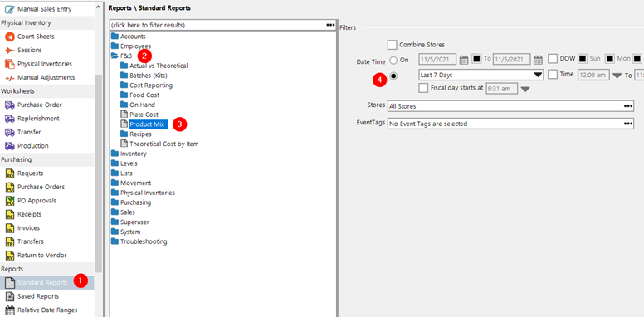Open calendar picker for start date
The height and width of the screenshot is (317, 644).
tap(464, 60)
